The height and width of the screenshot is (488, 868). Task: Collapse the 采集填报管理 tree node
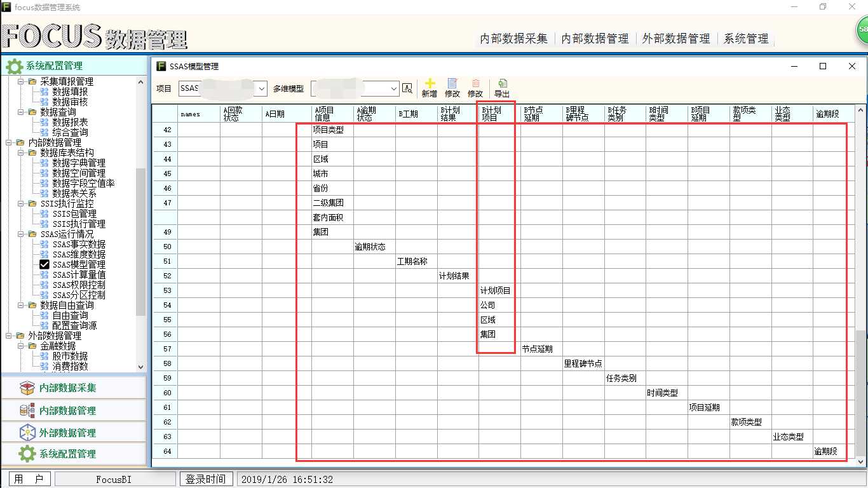(20, 81)
